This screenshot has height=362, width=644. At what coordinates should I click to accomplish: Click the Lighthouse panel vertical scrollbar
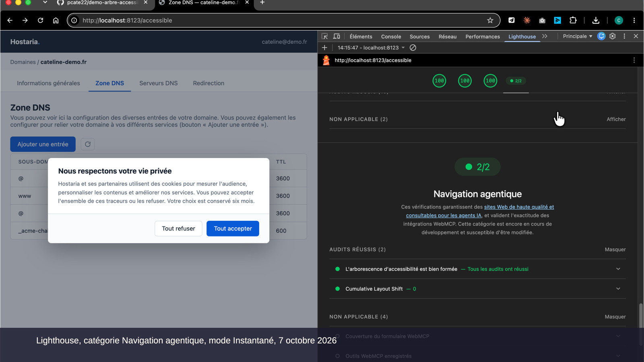pos(641,324)
